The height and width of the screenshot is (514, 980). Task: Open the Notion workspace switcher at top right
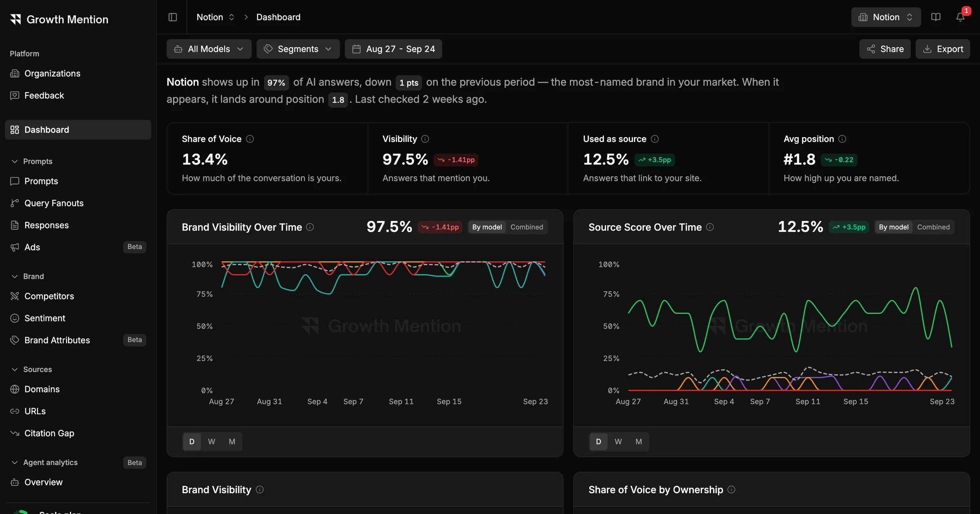click(886, 17)
